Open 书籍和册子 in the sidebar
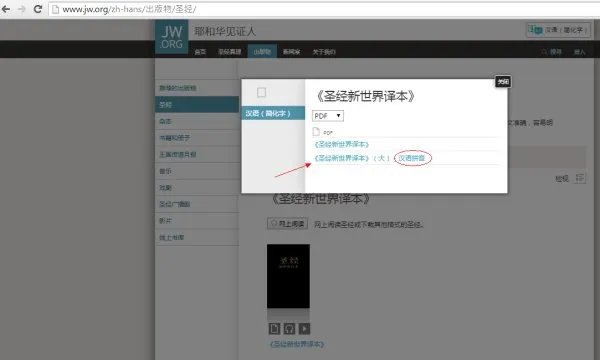The width and height of the screenshot is (600, 360). click(x=197, y=138)
